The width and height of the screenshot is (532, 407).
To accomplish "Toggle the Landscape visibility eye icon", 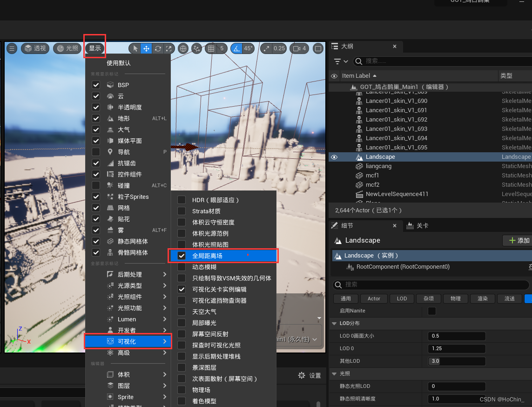I will [x=334, y=157].
